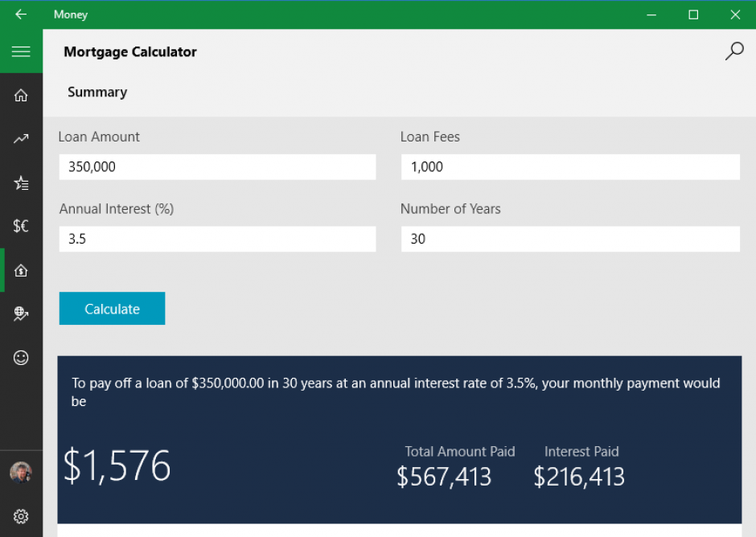The image size is (756, 537).
Task: Open search in Mortgage Calculator
Action: pos(733,51)
